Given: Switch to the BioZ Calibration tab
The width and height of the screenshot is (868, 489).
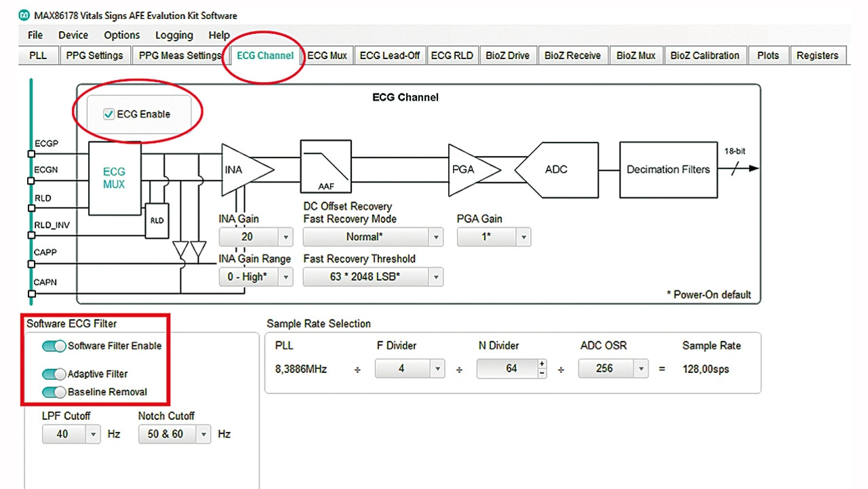Looking at the screenshot, I should 705,56.
